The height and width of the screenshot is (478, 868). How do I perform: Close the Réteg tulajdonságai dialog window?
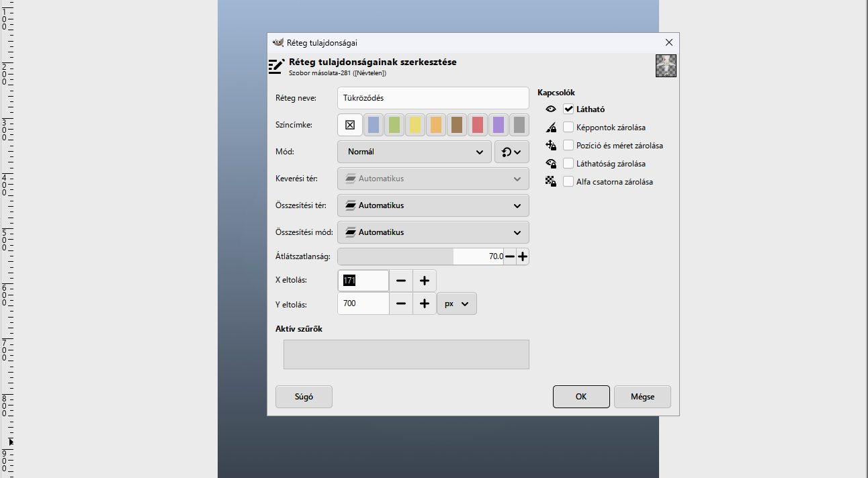point(668,42)
